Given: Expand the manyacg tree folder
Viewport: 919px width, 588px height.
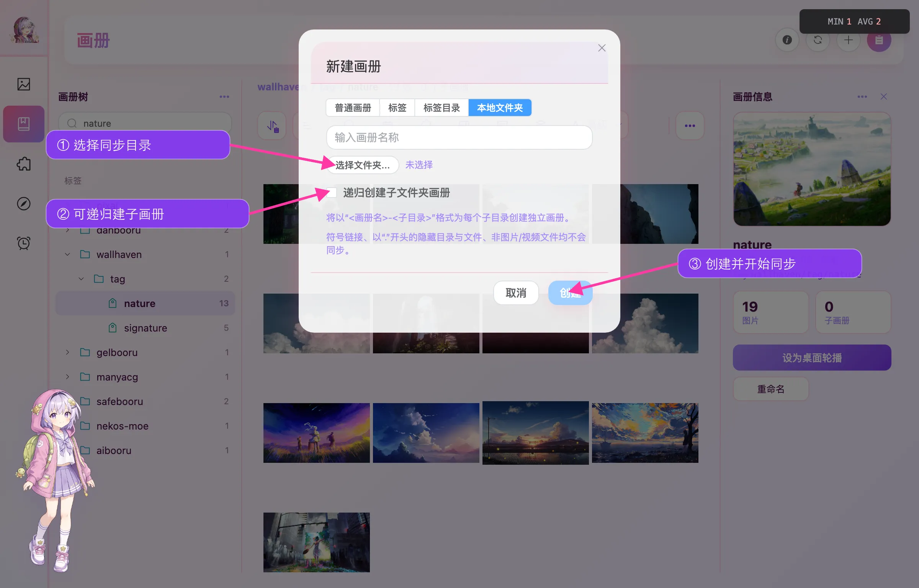Looking at the screenshot, I should [x=67, y=377].
